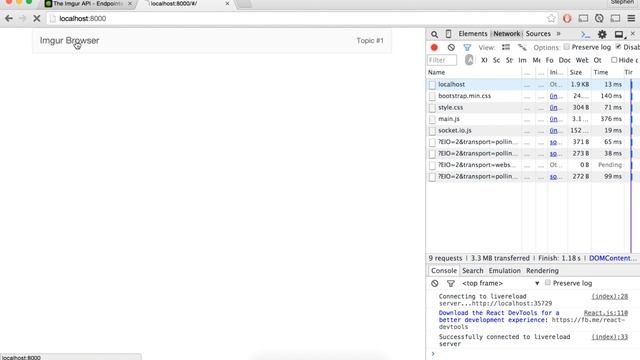This screenshot has height=360, width=640.
Task: Click the 'All' resource filter pill
Action: (x=469, y=60)
